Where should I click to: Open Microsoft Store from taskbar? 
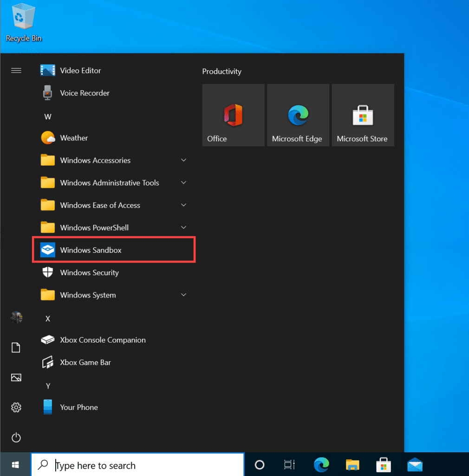click(384, 464)
